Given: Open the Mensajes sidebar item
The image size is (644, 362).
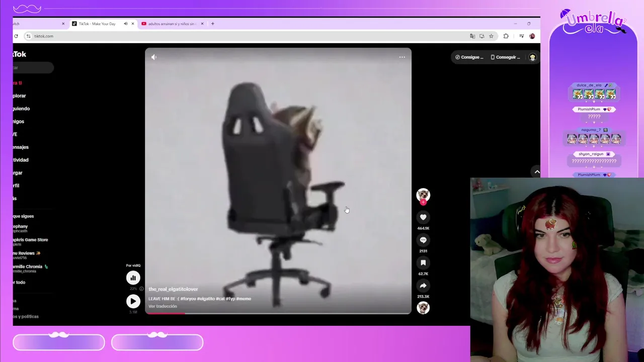Looking at the screenshot, I should pos(21,147).
